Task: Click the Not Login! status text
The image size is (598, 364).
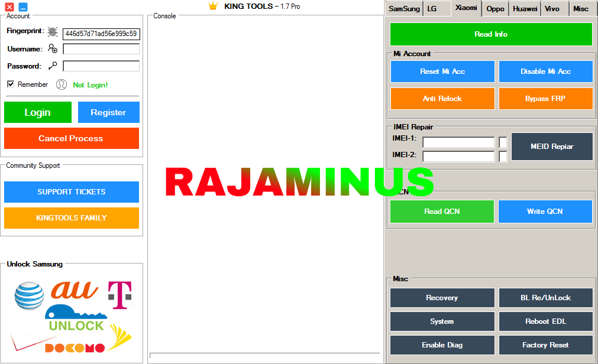Action: point(90,85)
